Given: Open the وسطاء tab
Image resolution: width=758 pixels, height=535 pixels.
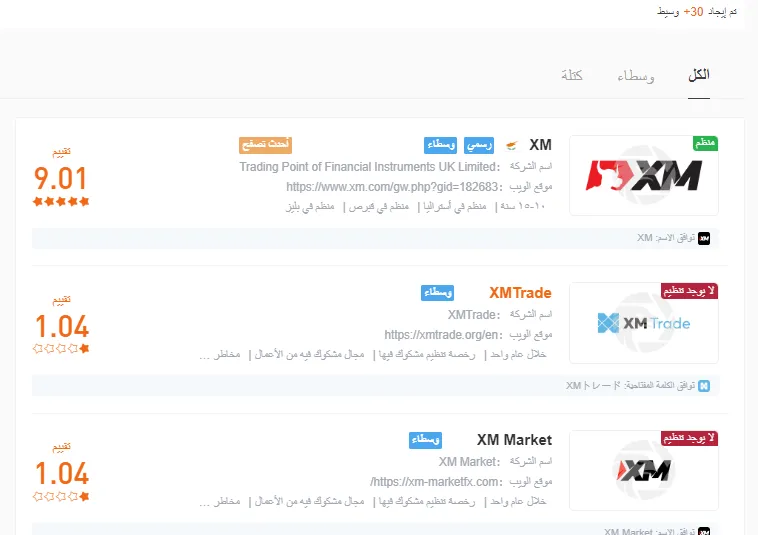Looking at the screenshot, I should (636, 76).
